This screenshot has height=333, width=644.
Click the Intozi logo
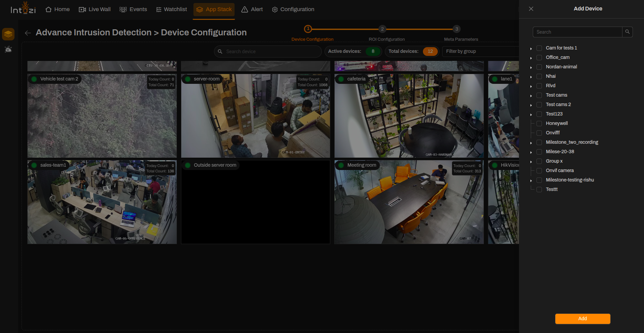23,8
